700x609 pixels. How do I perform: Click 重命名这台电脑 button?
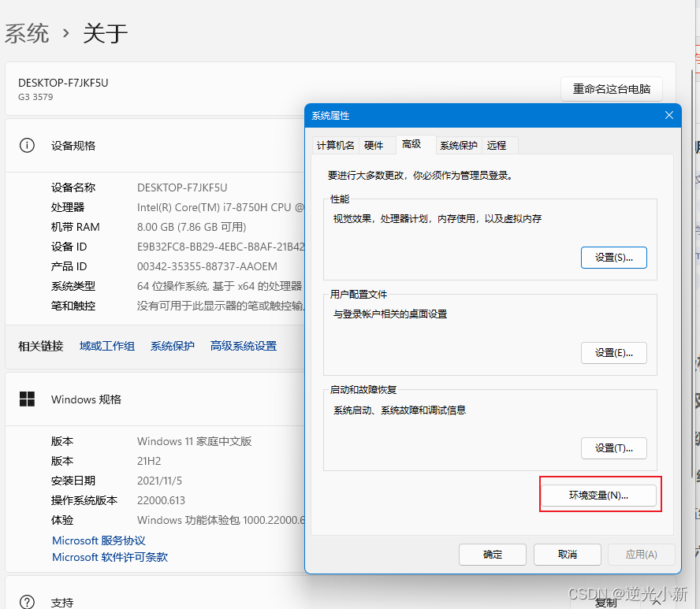tap(612, 89)
